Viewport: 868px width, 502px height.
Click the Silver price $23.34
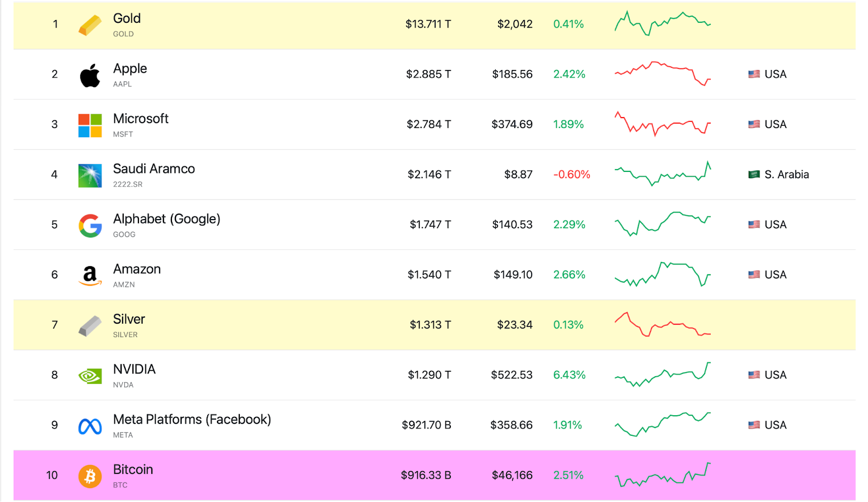[515, 325]
